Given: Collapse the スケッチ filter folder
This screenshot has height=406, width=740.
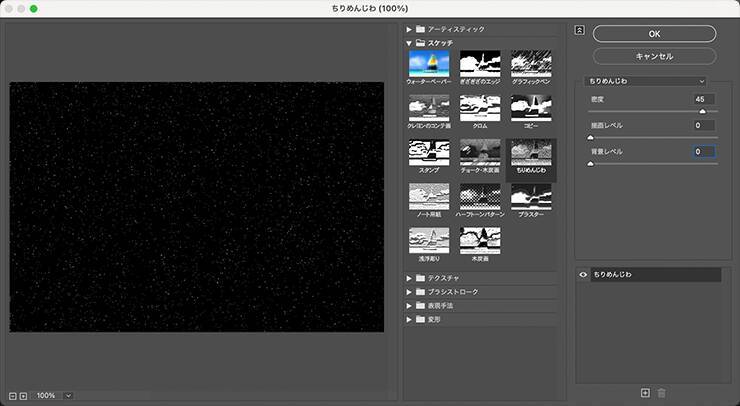Looking at the screenshot, I should (x=409, y=43).
